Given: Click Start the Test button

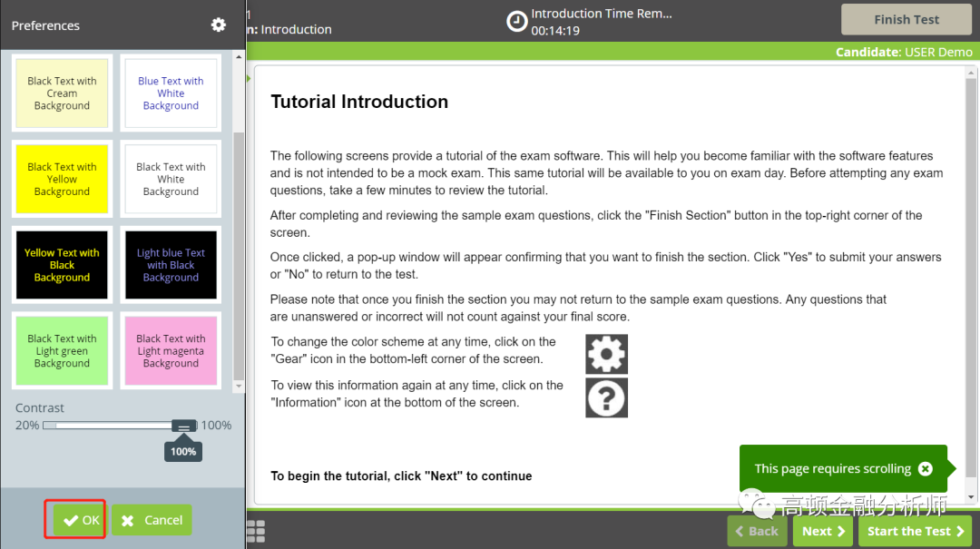Looking at the screenshot, I should tap(915, 531).
